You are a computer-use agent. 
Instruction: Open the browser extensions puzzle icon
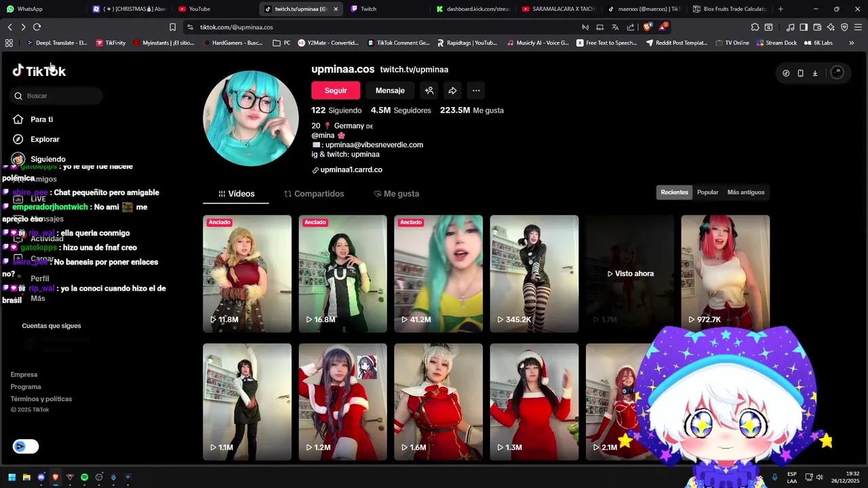click(x=755, y=27)
